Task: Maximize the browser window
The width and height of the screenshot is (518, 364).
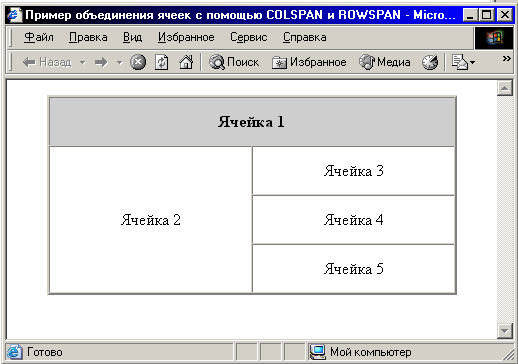Action: pyautogui.click(x=487, y=15)
